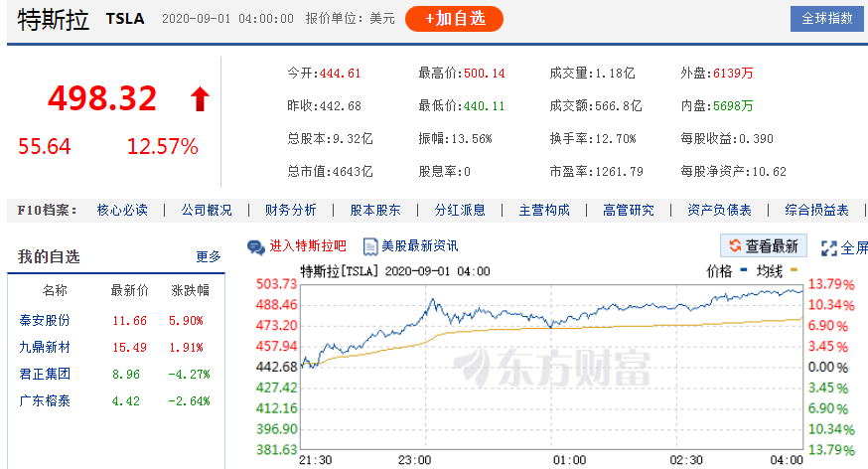Click 更多 in 我的自选 panel

(x=209, y=256)
